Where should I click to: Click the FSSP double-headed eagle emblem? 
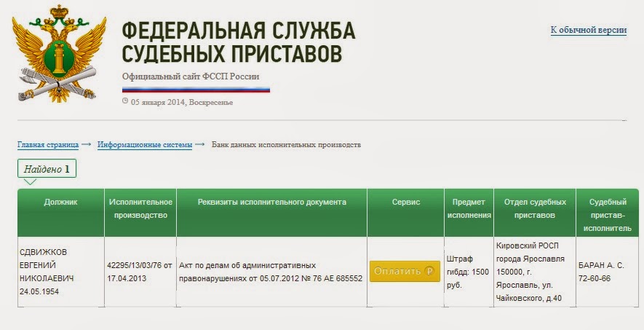tap(59, 53)
